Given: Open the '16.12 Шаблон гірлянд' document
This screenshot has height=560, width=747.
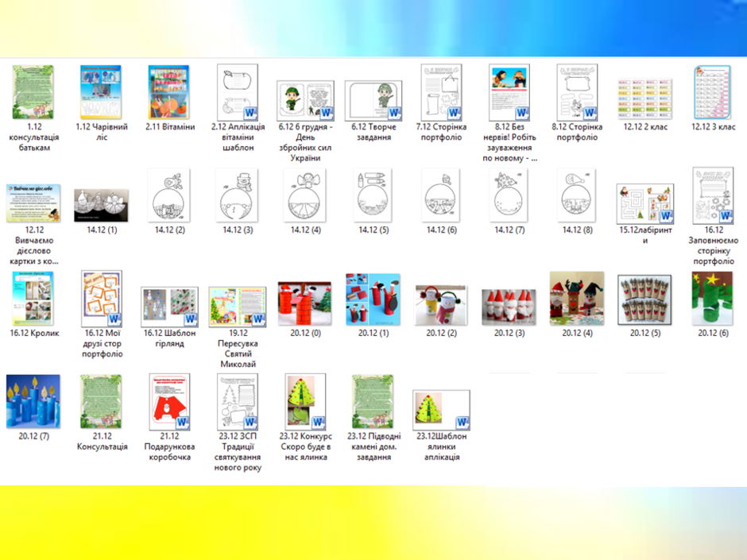Looking at the screenshot, I should coord(169,307).
